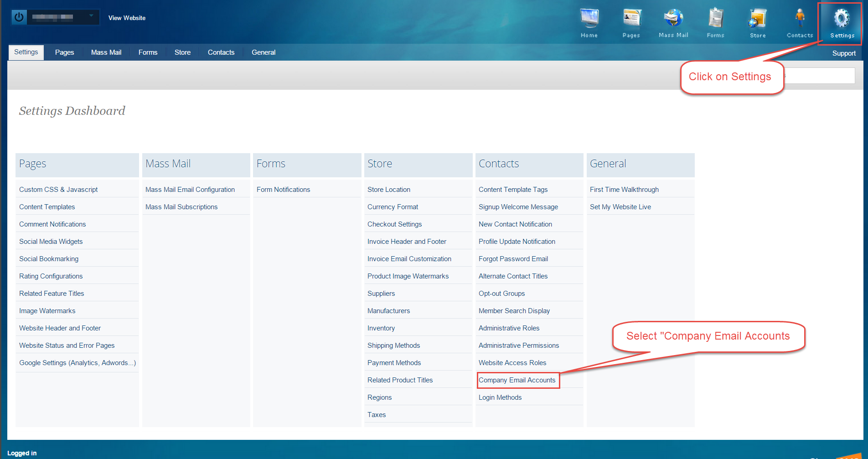Click the power button icon
Image resolution: width=868 pixels, height=459 pixels.
pyautogui.click(x=19, y=17)
